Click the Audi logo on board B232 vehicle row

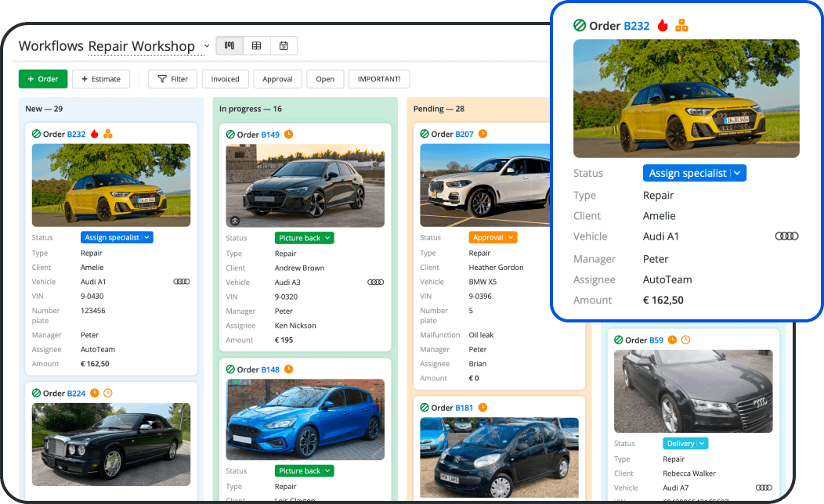tap(181, 282)
